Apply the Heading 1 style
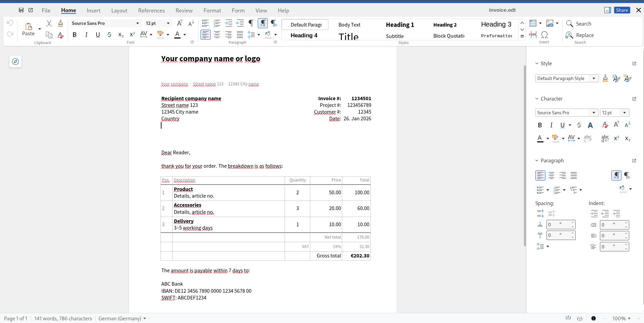The width and height of the screenshot is (644, 323). (400, 25)
